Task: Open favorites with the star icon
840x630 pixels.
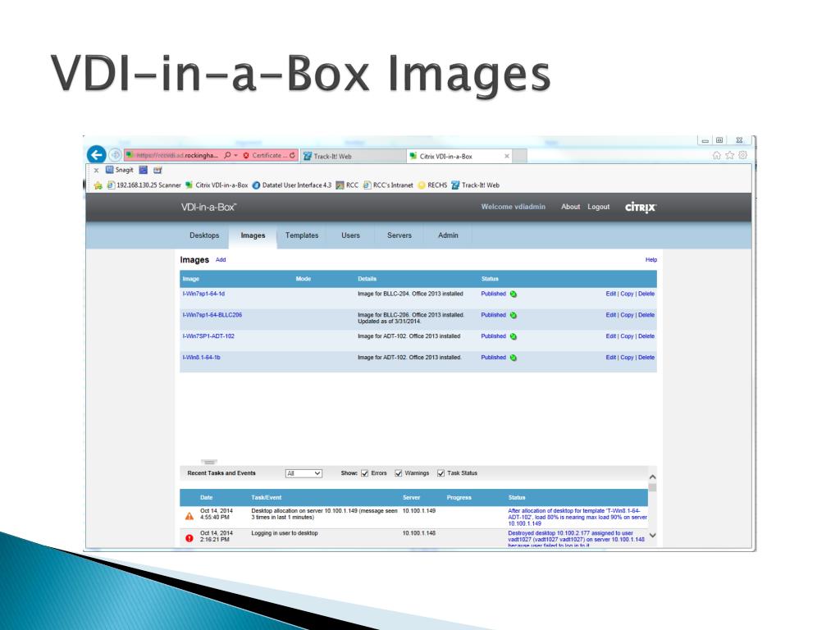Action: click(729, 155)
